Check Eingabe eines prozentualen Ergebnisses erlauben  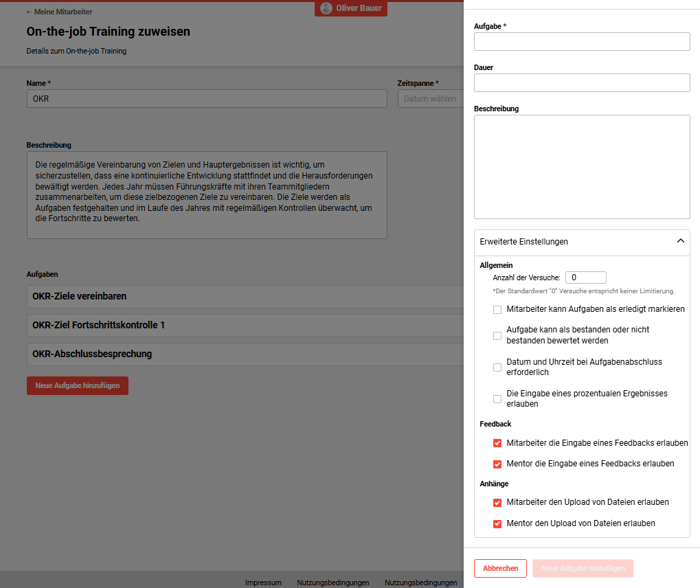click(x=497, y=398)
